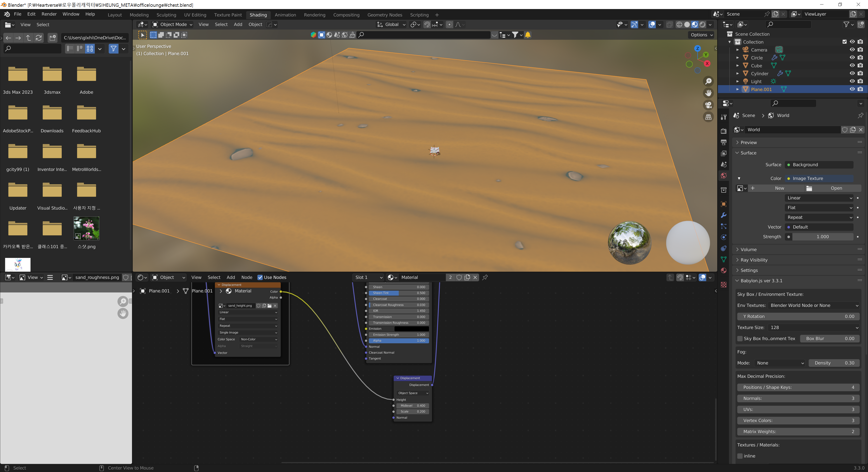Open the Object Mode dropdown
Screen dimensions: 868x472
(x=173, y=25)
